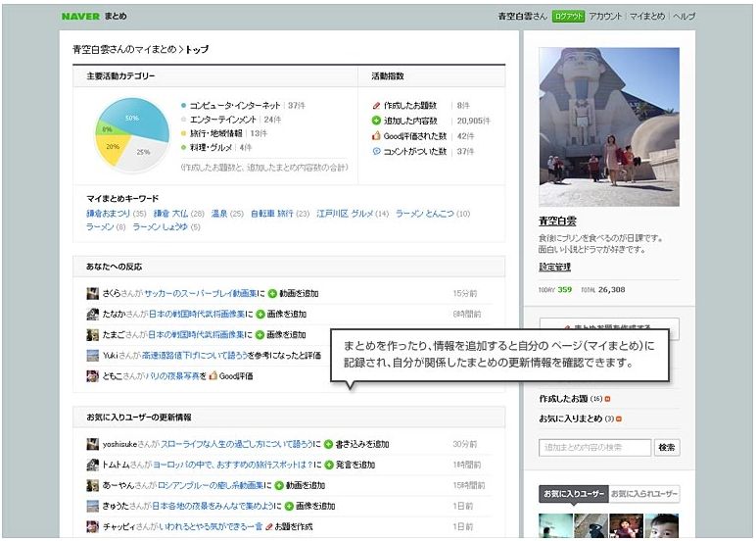The height and width of the screenshot is (541, 756).
Task: Click the Good評価 thumbs-up icon in ともこ row
Action: point(213,375)
